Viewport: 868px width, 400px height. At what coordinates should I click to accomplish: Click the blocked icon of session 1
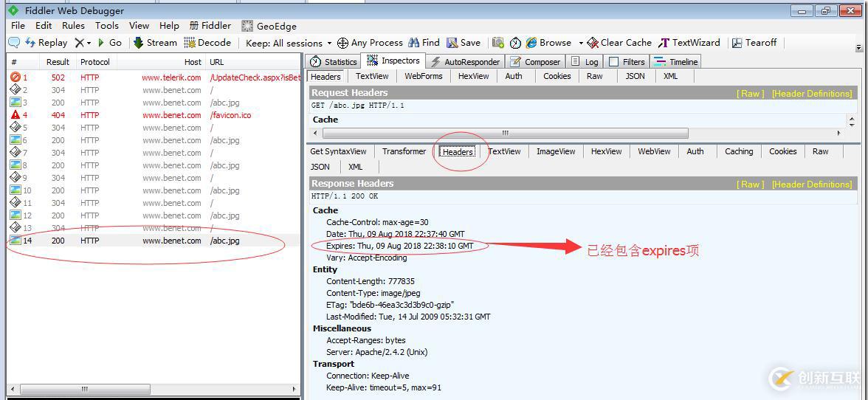(x=15, y=77)
